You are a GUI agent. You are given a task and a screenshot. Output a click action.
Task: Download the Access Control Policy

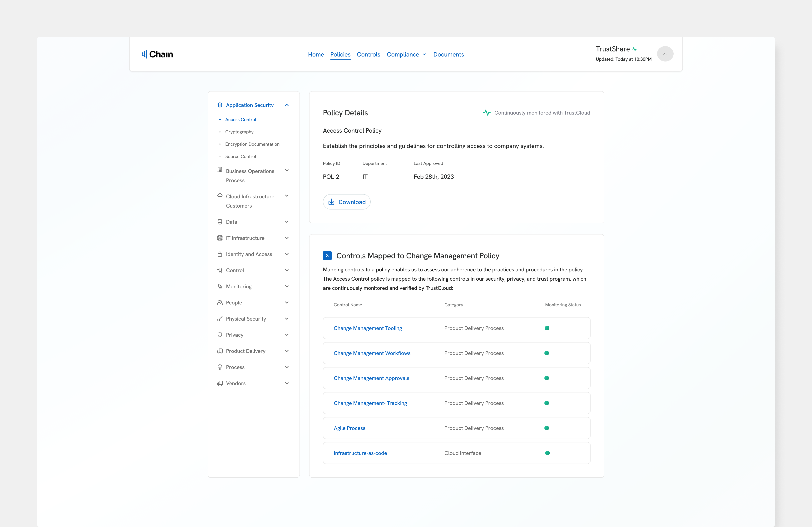(x=347, y=202)
